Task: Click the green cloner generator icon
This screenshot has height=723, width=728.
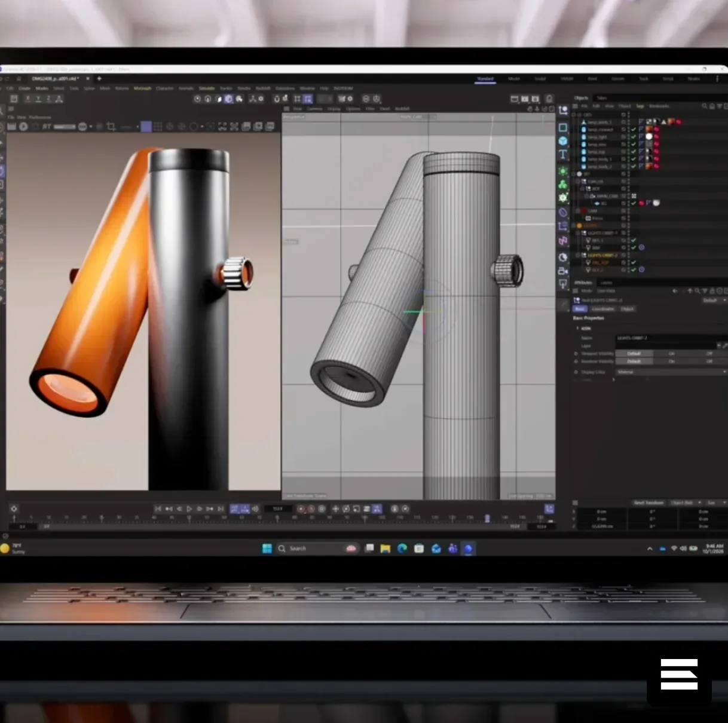Action: click(x=563, y=184)
